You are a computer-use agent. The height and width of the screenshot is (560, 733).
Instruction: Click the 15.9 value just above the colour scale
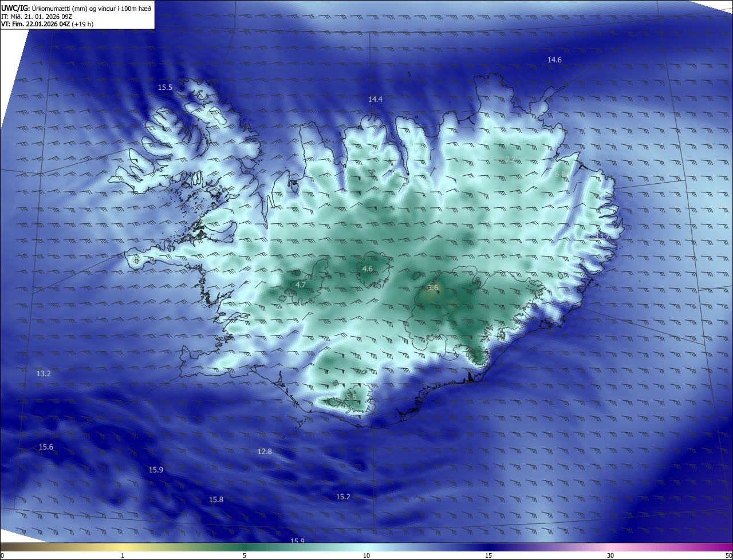(x=297, y=541)
